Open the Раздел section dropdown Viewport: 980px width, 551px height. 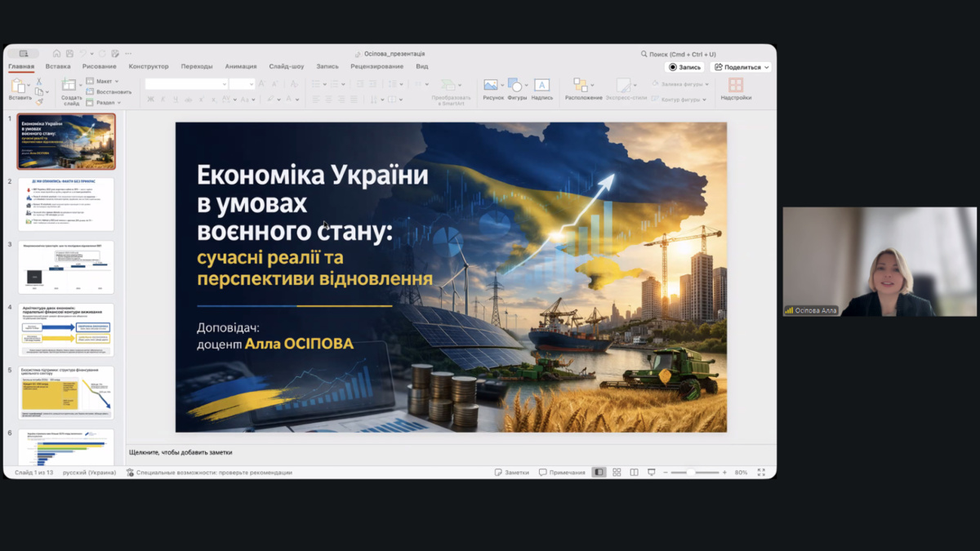105,103
